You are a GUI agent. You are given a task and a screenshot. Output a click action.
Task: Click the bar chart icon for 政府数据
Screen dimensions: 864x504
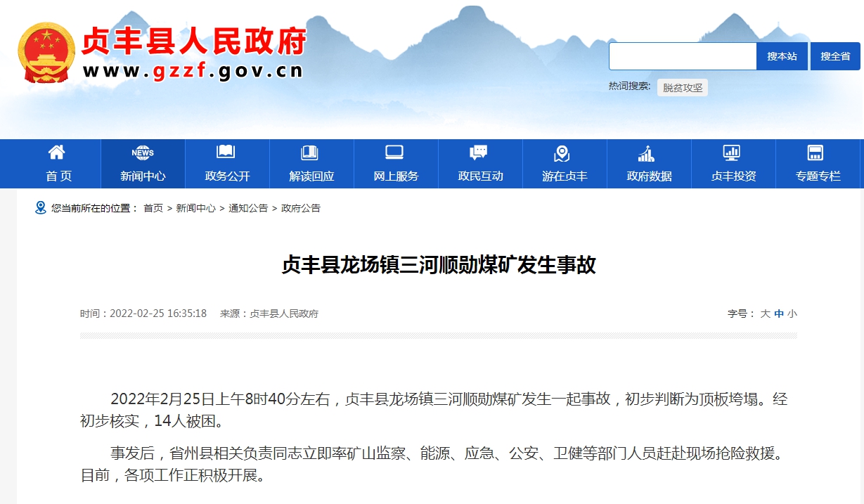point(646,153)
